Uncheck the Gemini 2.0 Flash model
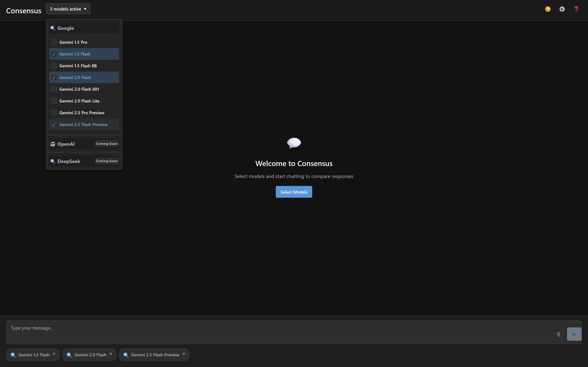Viewport: 588px width, 367px height. pyautogui.click(x=54, y=78)
